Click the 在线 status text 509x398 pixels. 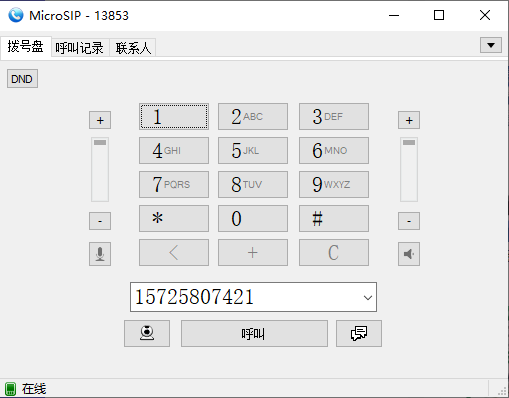click(x=34, y=389)
